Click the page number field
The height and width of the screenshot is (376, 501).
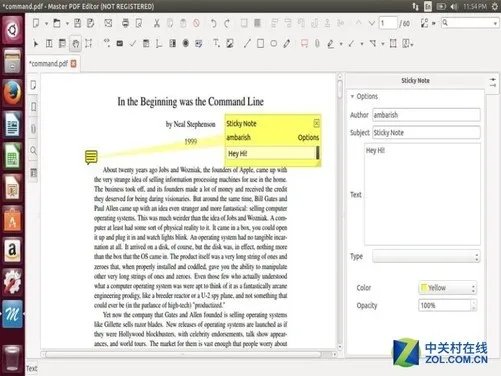click(388, 23)
